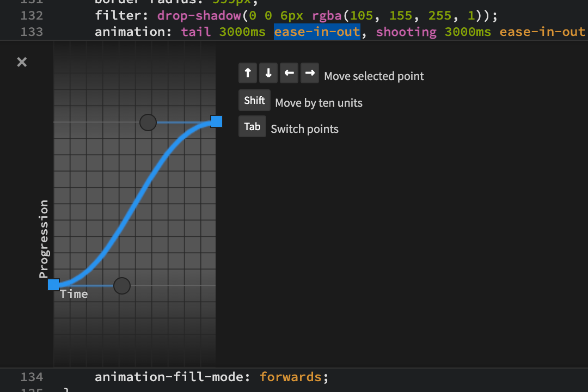
Task: Click the down arrow key icon
Action: [268, 73]
